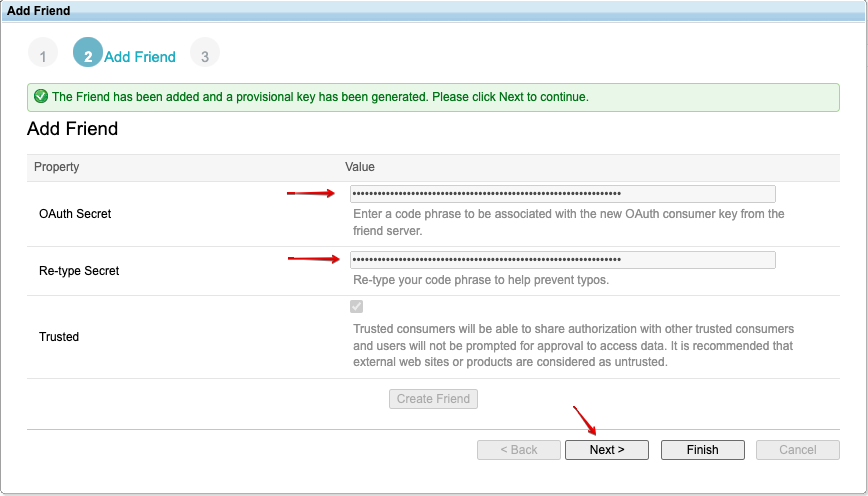Screen dimensions: 868x496
Task: Focus the OAuth Secret password field
Action: [562, 194]
